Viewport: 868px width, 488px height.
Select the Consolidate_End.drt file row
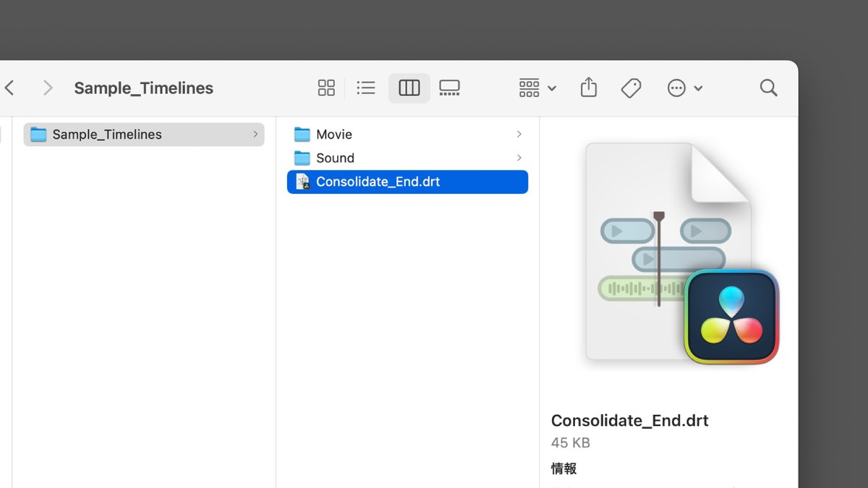[x=408, y=181]
